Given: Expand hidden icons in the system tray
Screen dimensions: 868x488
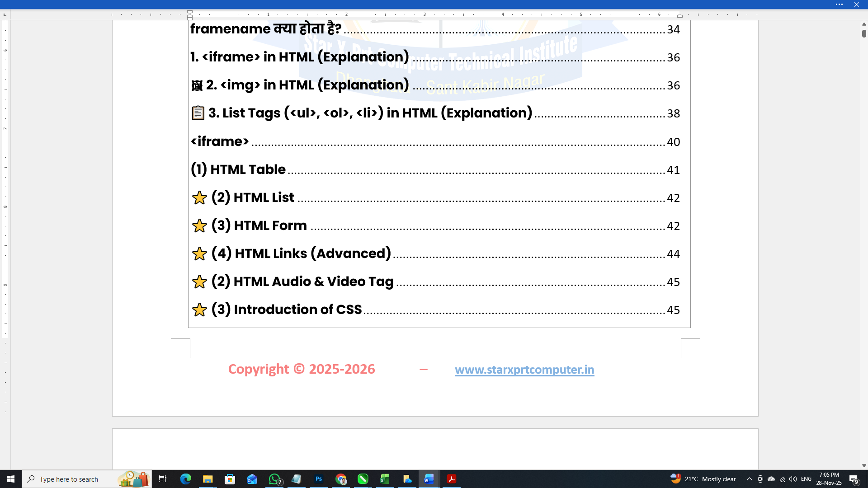Looking at the screenshot, I should click(750, 479).
